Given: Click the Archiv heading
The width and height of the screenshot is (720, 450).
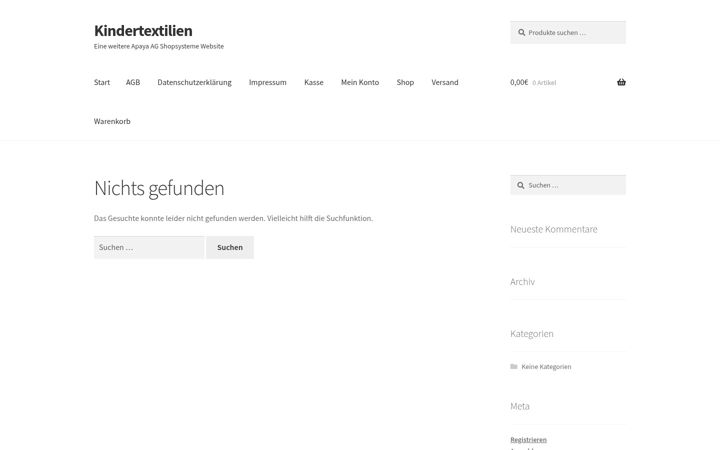Looking at the screenshot, I should click(523, 281).
